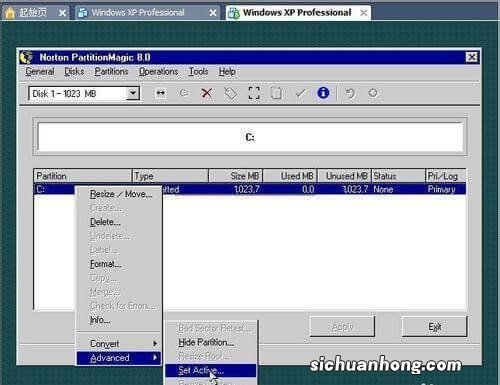Choose Resize / Move... from context menu
The width and height of the screenshot is (500, 385).
[119, 194]
